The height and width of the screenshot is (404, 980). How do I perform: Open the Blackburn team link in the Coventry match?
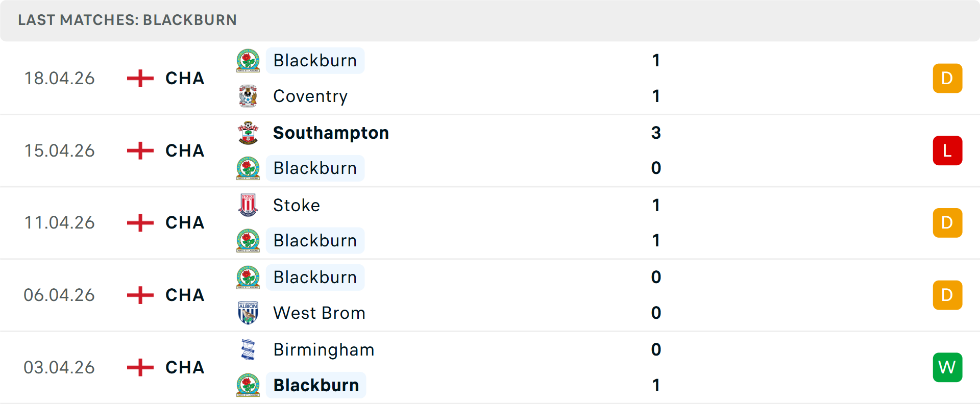[314, 60]
